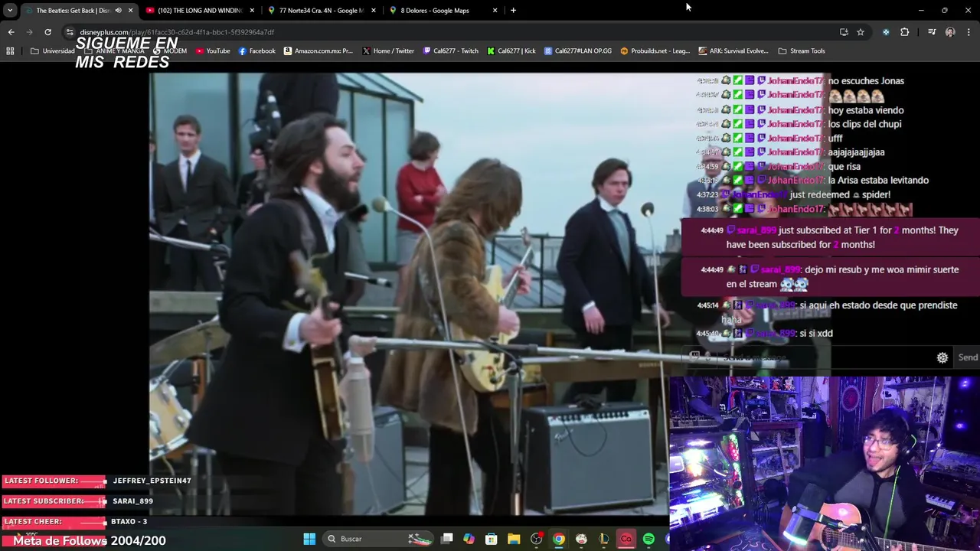The width and height of the screenshot is (980, 551).
Task: Open the Chrome three-dot menu
Action: coord(969,32)
